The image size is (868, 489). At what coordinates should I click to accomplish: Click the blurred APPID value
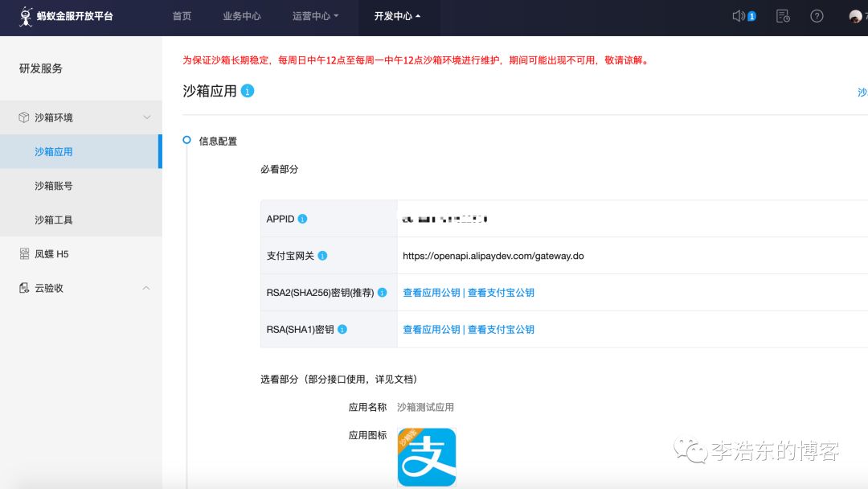444,220
